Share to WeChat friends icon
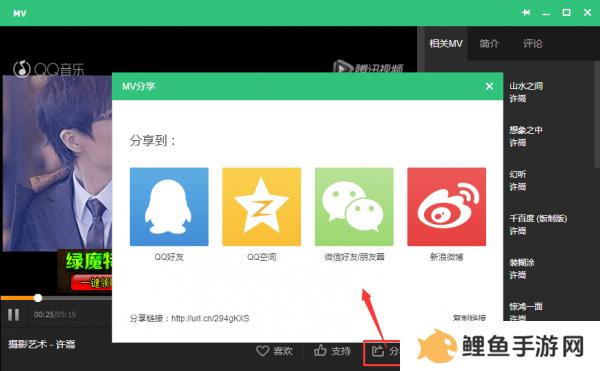Viewport: 600px width, 371px height. click(354, 207)
